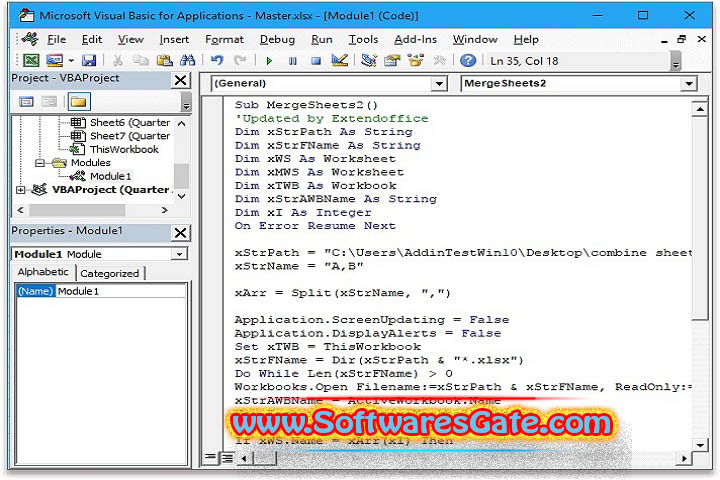This screenshot has height=480, width=720.
Task: Open the View menu
Action: point(130,40)
